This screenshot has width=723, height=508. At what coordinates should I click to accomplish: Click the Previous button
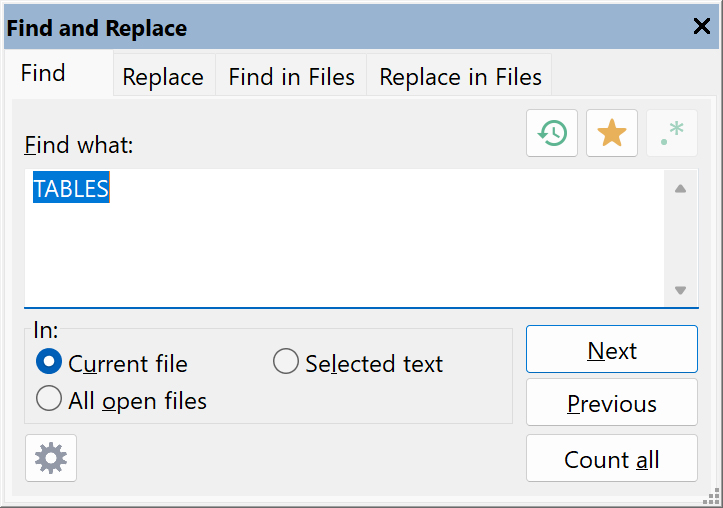click(x=612, y=402)
